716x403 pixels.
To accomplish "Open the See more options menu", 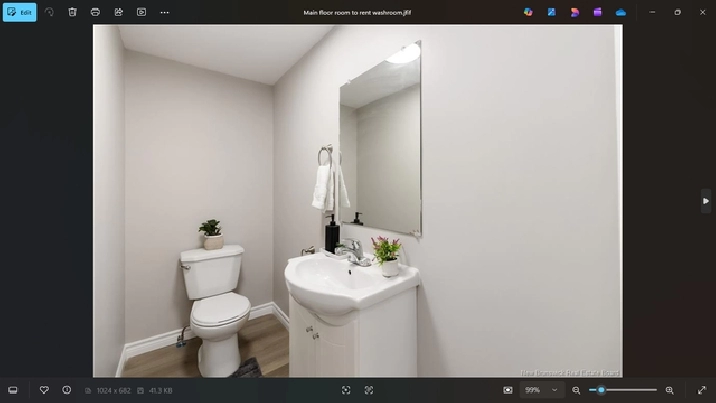I will coord(164,12).
